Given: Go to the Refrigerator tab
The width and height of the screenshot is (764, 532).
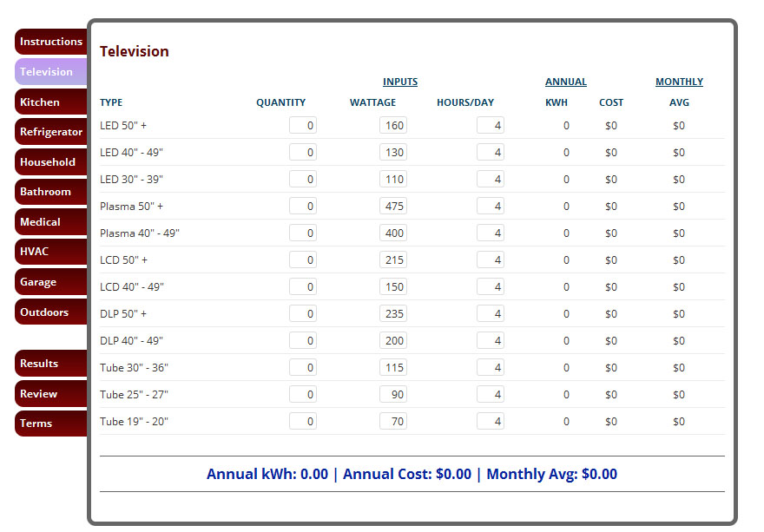Looking at the screenshot, I should (x=50, y=132).
